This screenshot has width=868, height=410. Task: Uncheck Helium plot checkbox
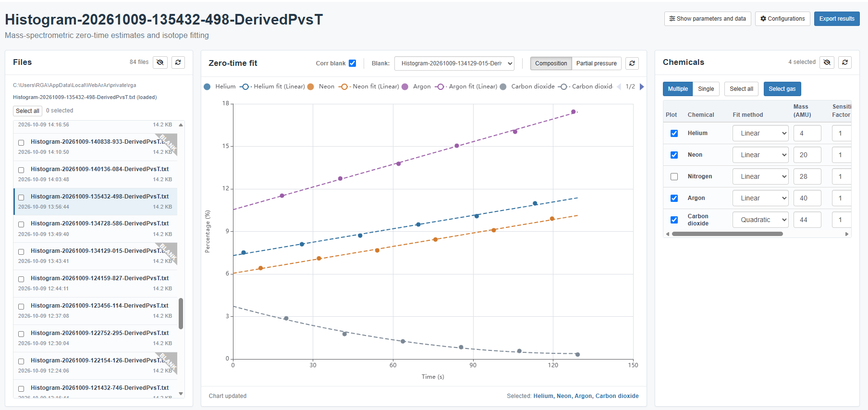pos(674,133)
